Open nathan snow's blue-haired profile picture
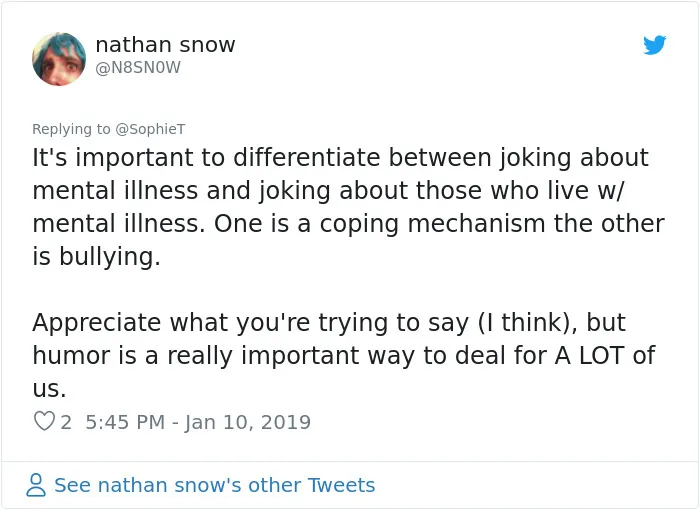The width and height of the screenshot is (700, 510). pyautogui.click(x=59, y=59)
